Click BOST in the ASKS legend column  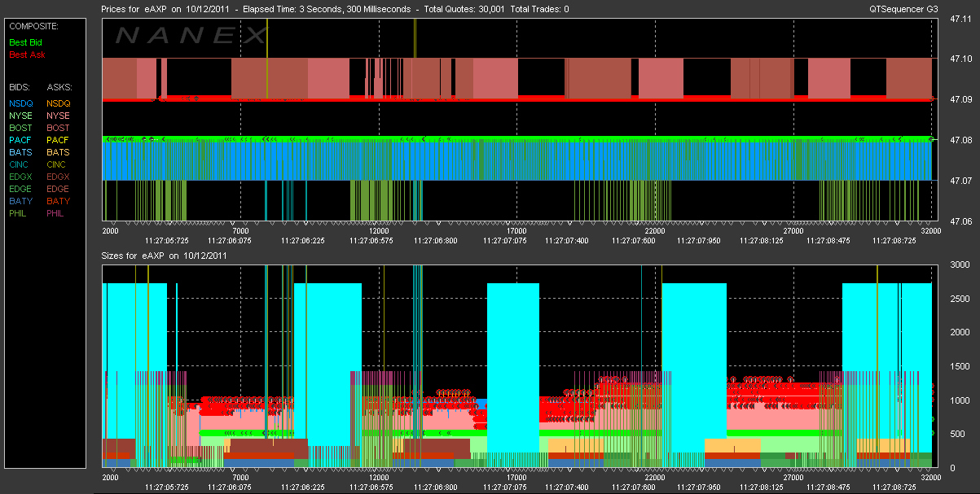coord(59,128)
